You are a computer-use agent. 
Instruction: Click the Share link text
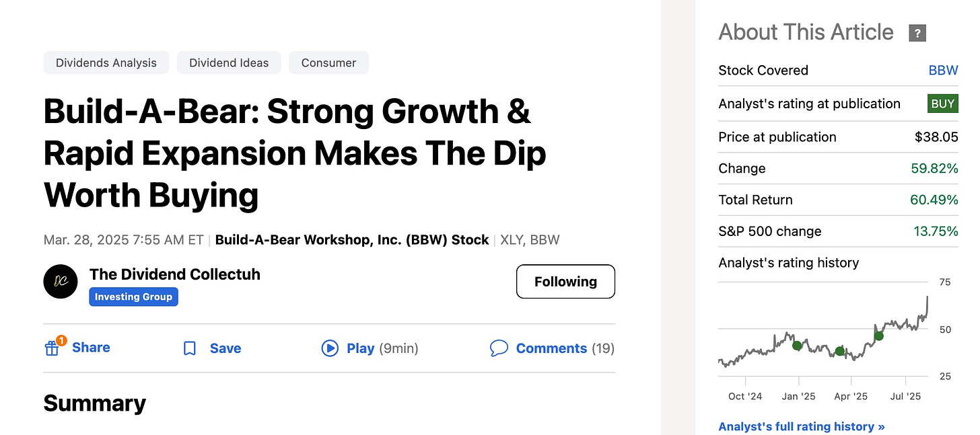point(91,348)
